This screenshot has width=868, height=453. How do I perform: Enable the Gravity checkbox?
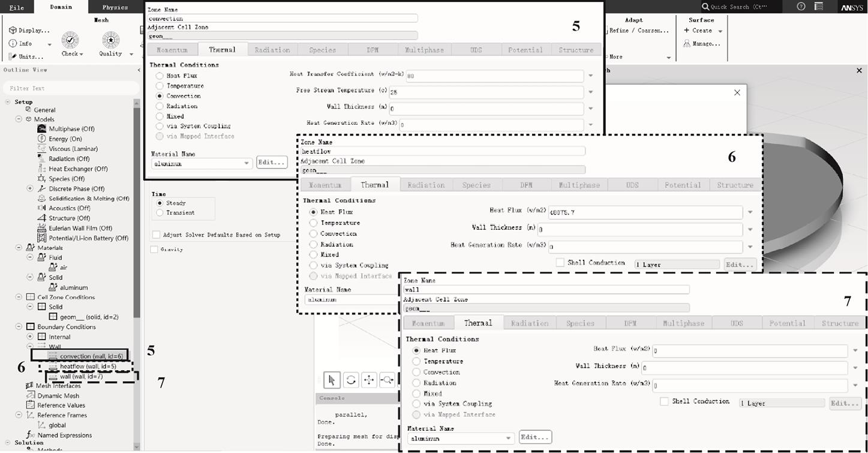pos(155,250)
